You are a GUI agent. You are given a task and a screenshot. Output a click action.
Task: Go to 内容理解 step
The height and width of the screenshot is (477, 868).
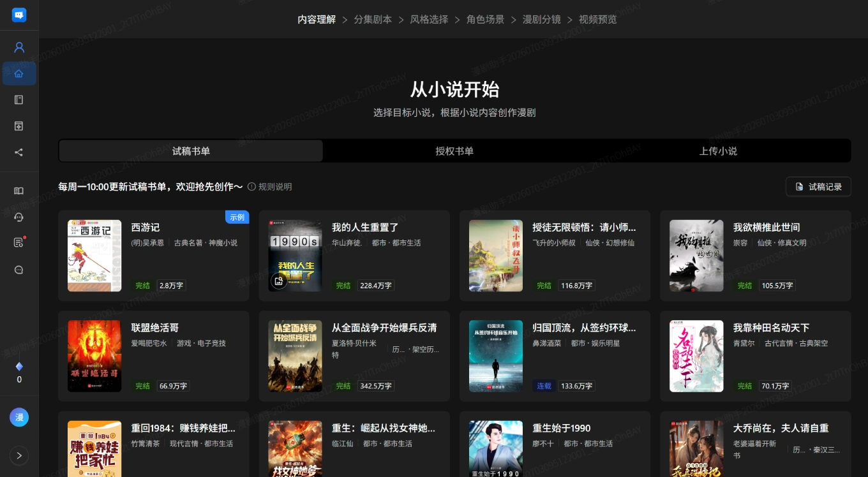point(317,19)
